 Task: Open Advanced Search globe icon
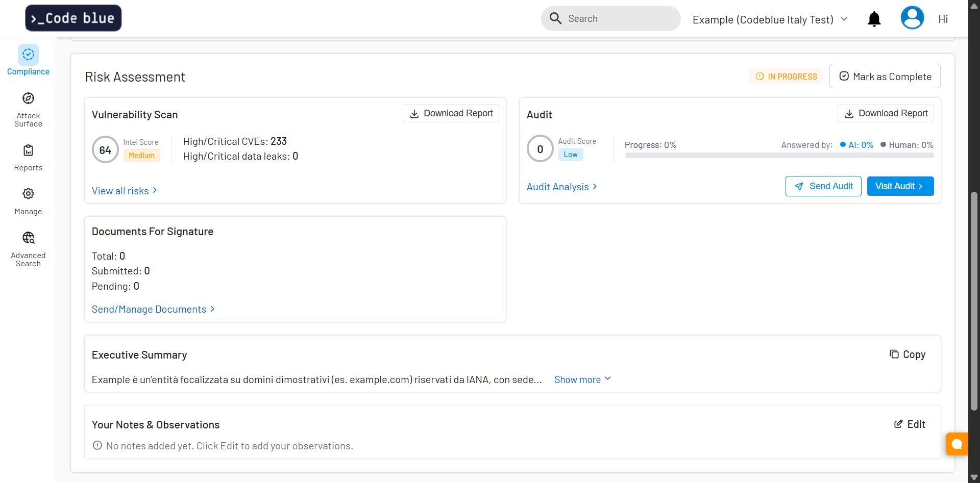[28, 238]
